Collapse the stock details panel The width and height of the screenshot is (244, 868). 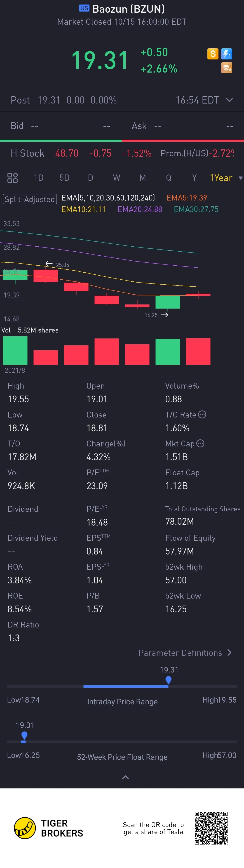coord(125,777)
